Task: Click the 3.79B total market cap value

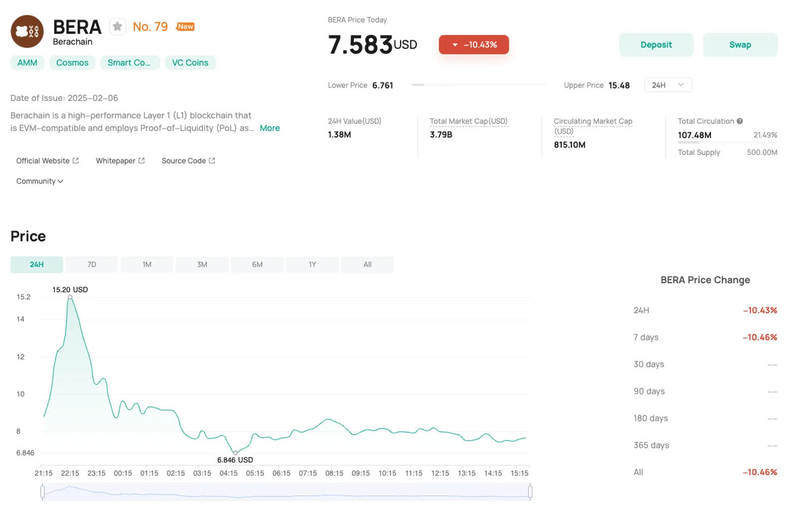Action: point(441,135)
